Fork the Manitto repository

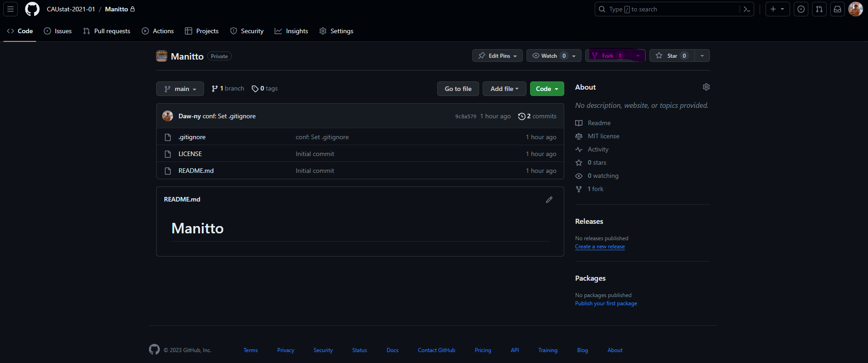[x=608, y=55]
